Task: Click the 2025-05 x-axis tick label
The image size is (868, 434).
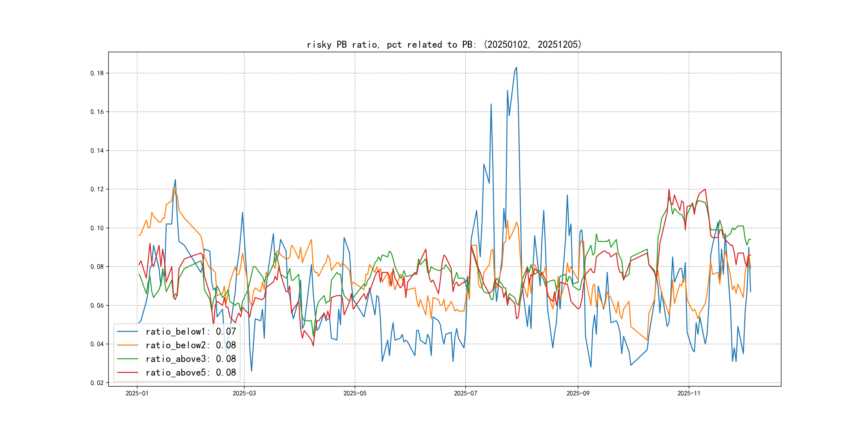Action: coord(355,393)
